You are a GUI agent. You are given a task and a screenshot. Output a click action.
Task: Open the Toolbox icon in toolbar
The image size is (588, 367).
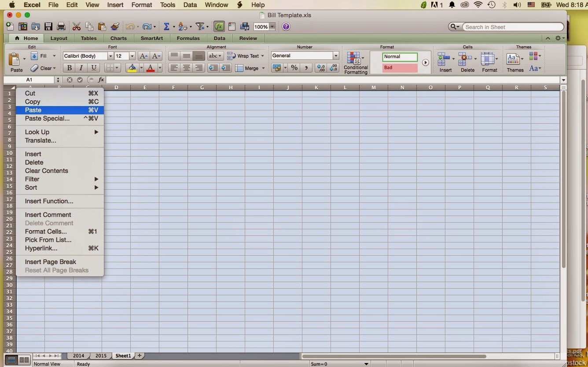point(232,27)
